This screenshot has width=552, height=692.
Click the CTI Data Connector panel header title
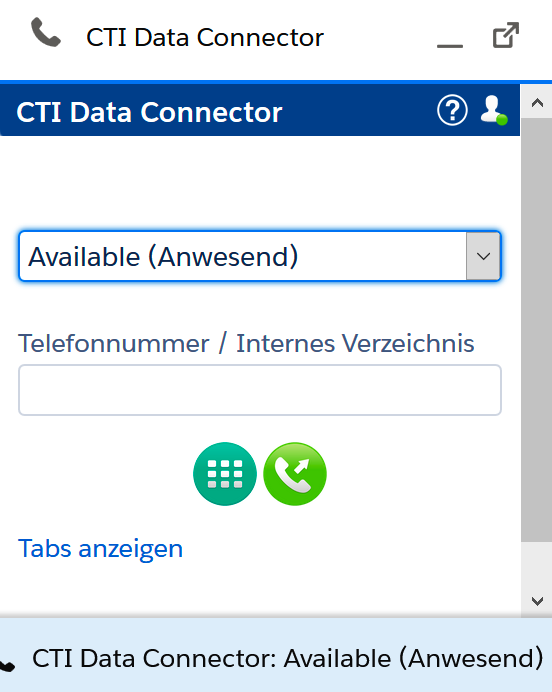[x=205, y=38]
